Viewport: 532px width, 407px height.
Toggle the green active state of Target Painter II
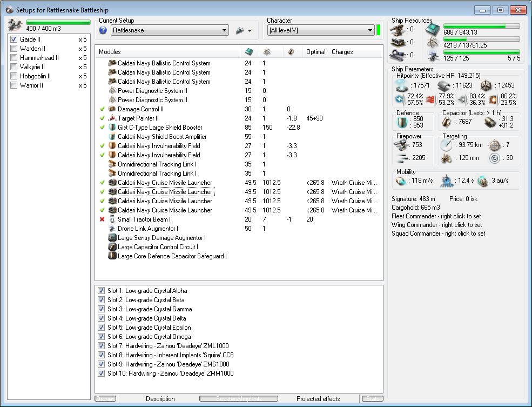(102, 118)
